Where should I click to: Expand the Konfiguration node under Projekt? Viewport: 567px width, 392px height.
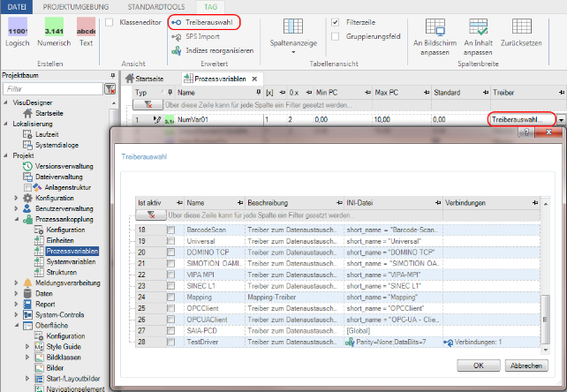pyautogui.click(x=16, y=198)
